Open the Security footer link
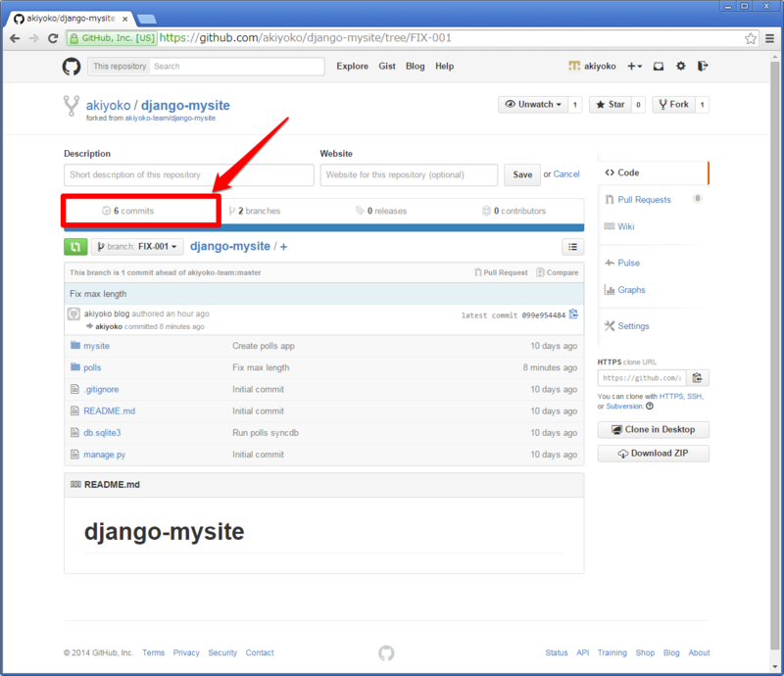The height and width of the screenshot is (676, 784). click(222, 652)
